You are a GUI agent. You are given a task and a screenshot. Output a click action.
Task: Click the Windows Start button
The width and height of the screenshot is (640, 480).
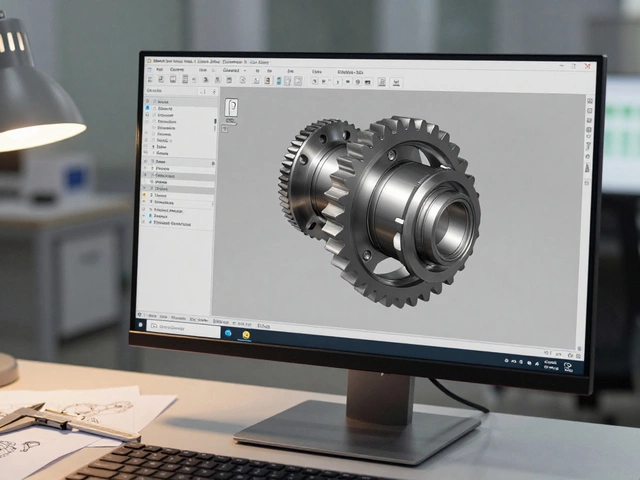click(x=140, y=325)
